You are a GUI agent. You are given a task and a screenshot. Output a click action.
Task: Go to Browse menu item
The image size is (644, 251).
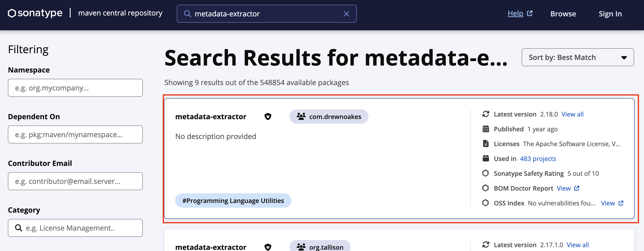563,14
